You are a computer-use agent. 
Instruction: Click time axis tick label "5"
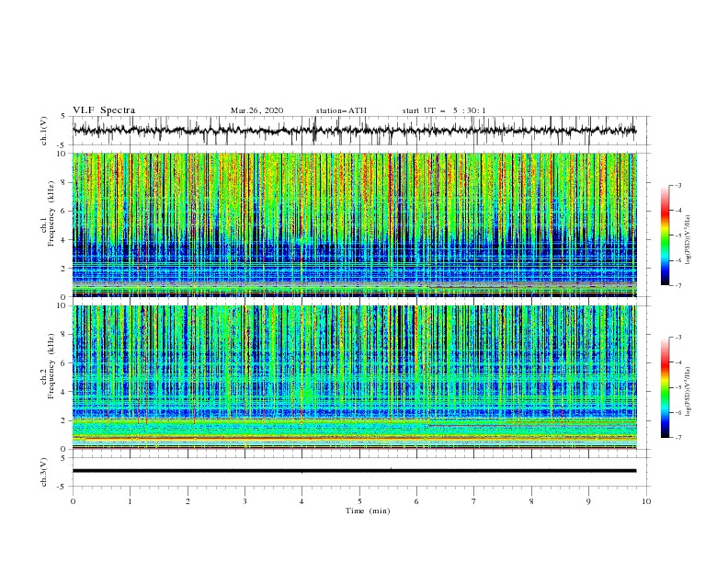tap(359, 501)
